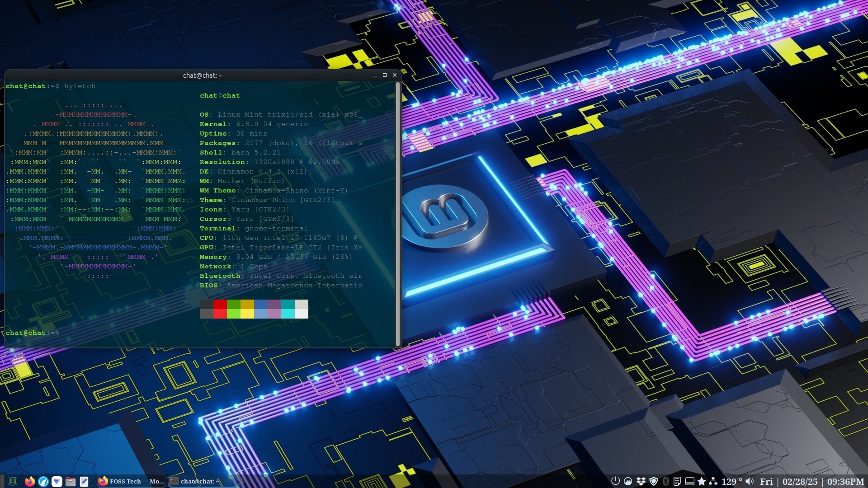Click the star favorites tray icon
The height and width of the screenshot is (488, 868).
point(702,481)
